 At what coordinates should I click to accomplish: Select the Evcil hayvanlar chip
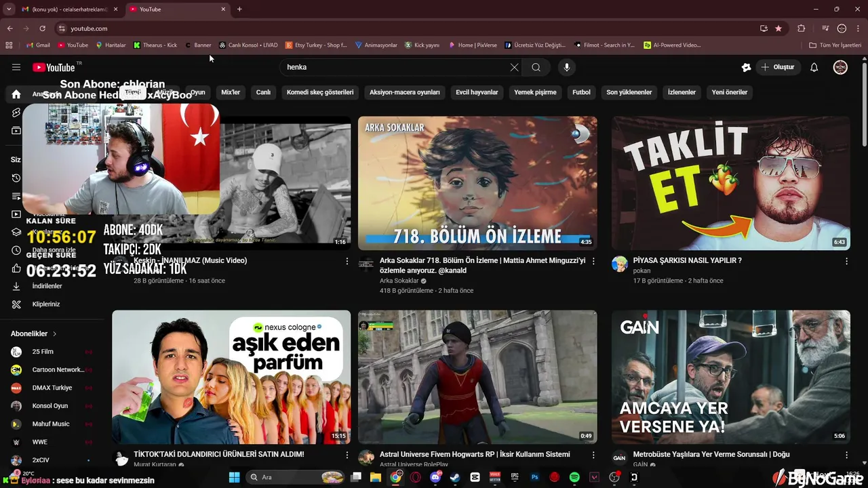(x=477, y=92)
